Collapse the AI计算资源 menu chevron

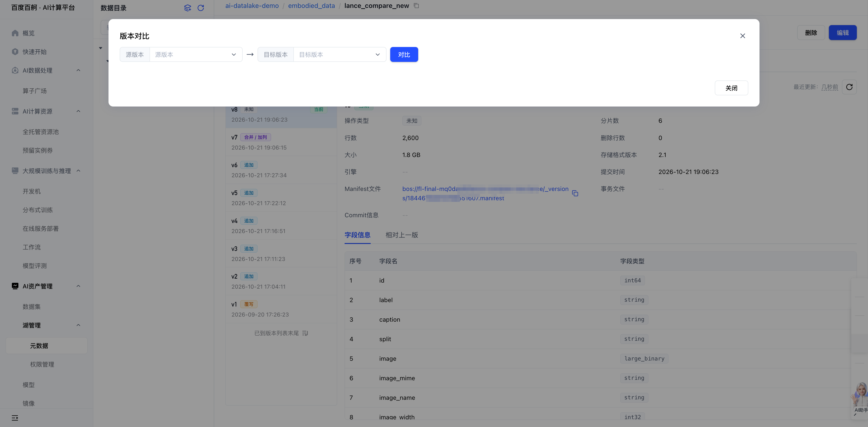coord(78,111)
